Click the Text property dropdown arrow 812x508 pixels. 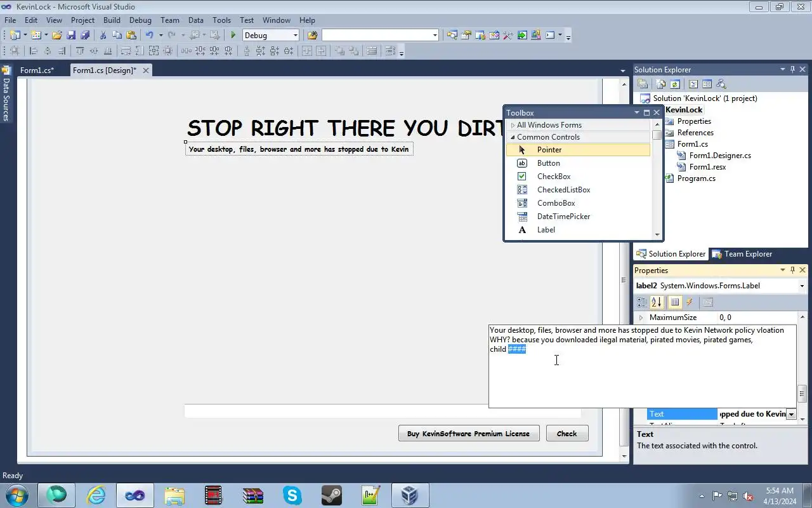[791, 414]
